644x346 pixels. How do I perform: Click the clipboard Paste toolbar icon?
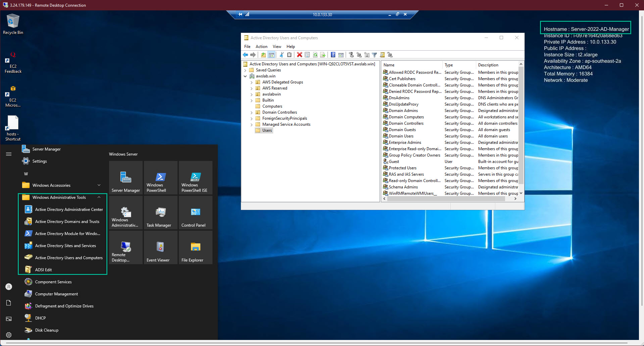(x=289, y=55)
